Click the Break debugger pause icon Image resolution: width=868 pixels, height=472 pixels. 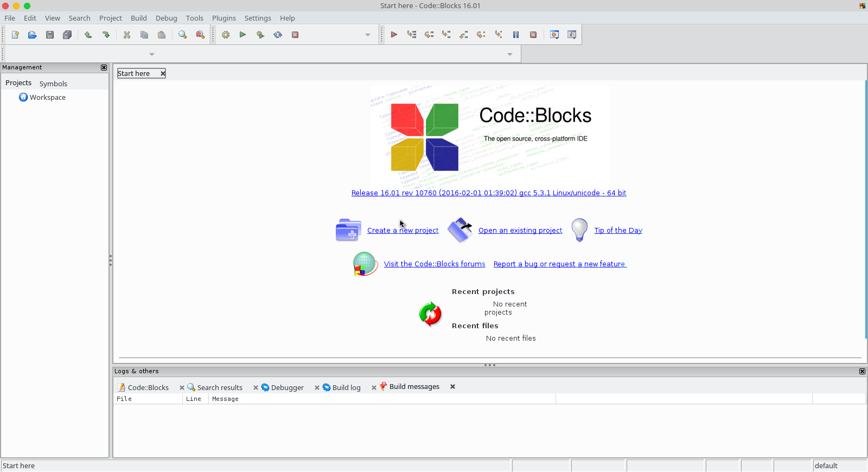pos(516,35)
